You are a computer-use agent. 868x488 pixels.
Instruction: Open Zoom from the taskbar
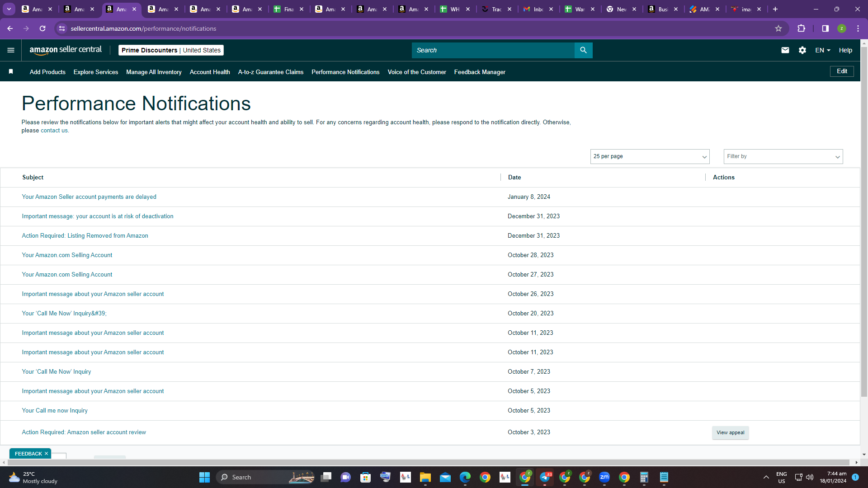tap(604, 477)
